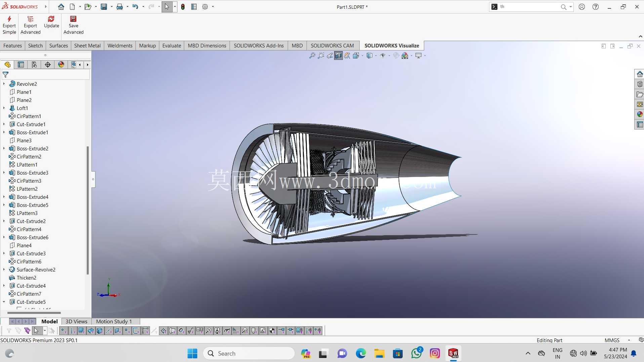Open the Motion Study 1 tab

(x=114, y=321)
